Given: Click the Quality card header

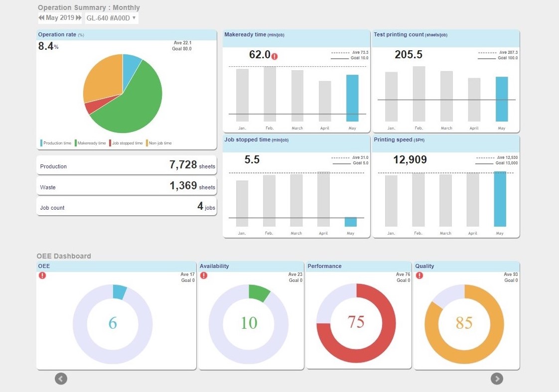Looking at the screenshot, I should coord(467,266).
